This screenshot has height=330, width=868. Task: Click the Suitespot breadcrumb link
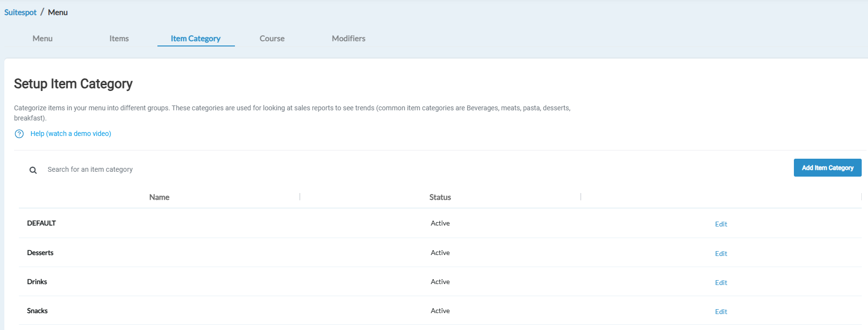point(20,13)
